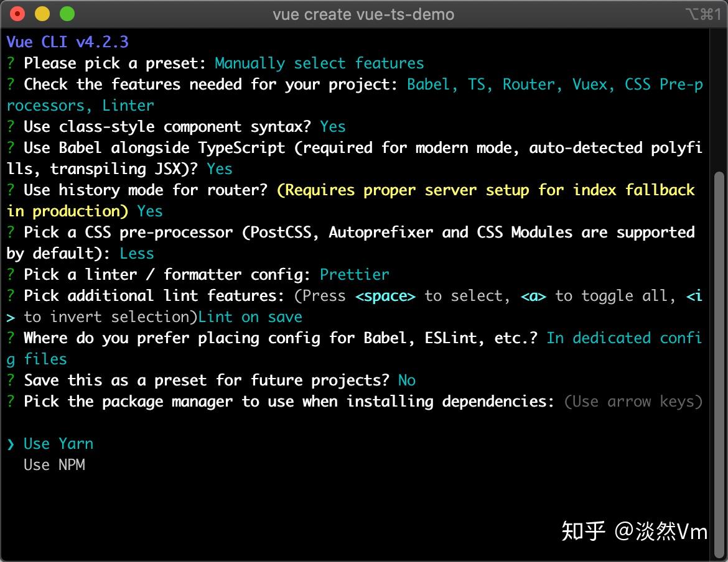The height and width of the screenshot is (562, 728).
Task: Choose the 'Use NPM' option
Action: coord(54,465)
